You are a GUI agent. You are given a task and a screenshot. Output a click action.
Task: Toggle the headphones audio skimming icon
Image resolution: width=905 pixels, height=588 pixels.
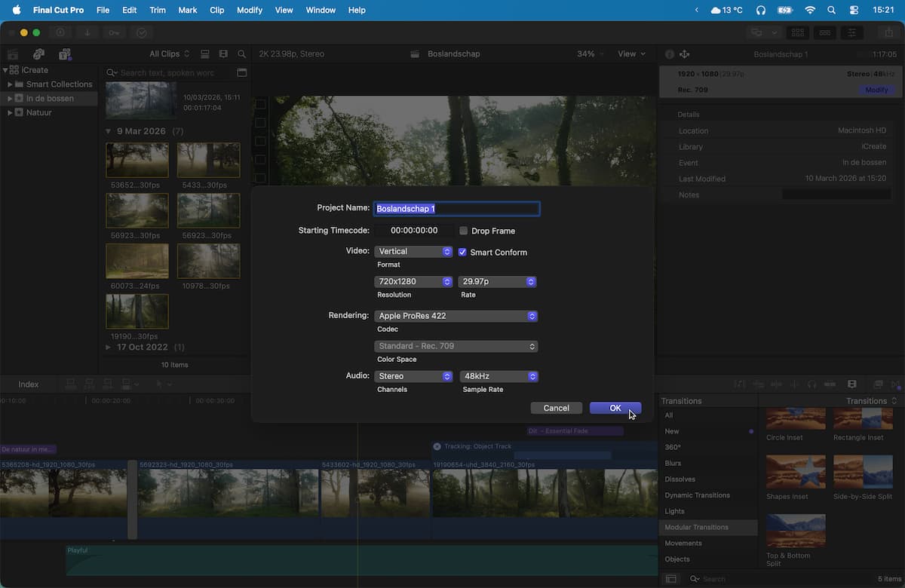[x=811, y=384]
